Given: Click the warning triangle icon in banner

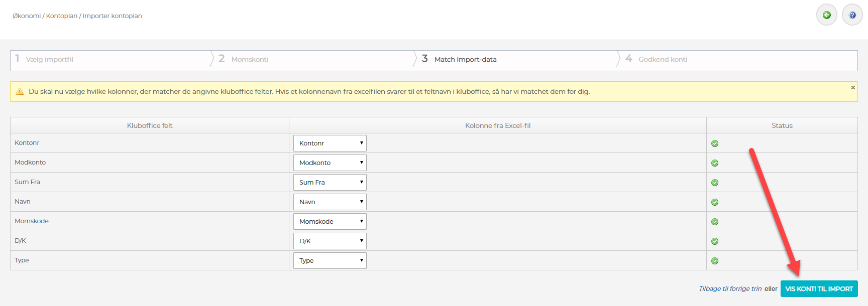Looking at the screenshot, I should 20,92.
